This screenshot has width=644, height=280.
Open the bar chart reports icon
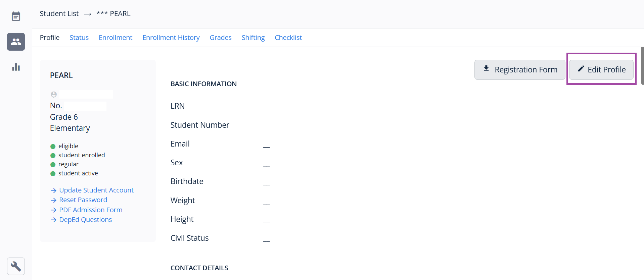tap(16, 67)
